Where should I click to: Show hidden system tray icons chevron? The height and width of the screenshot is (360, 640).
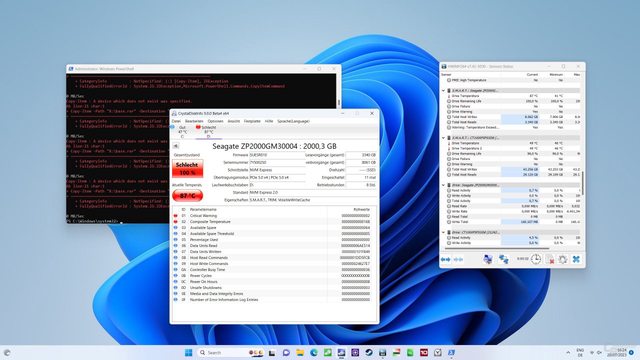[568, 353]
